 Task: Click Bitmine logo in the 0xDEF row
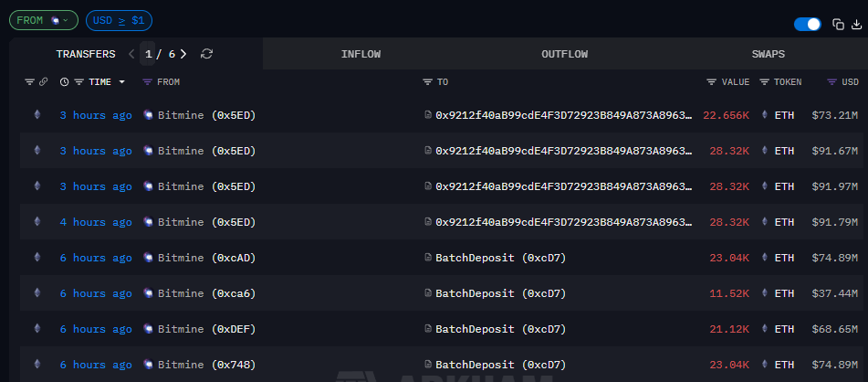pos(148,329)
